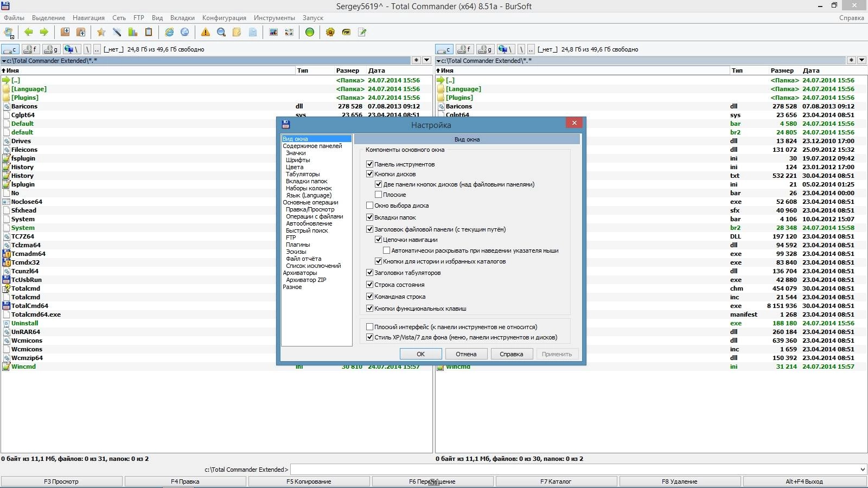Select Плагины in the settings tree
This screenshot has height=488, width=868.
[298, 245]
